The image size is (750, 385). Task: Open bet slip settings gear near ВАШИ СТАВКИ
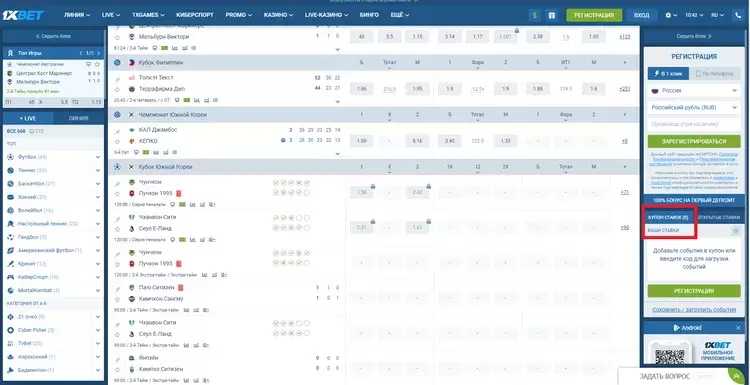pyautogui.click(x=736, y=231)
